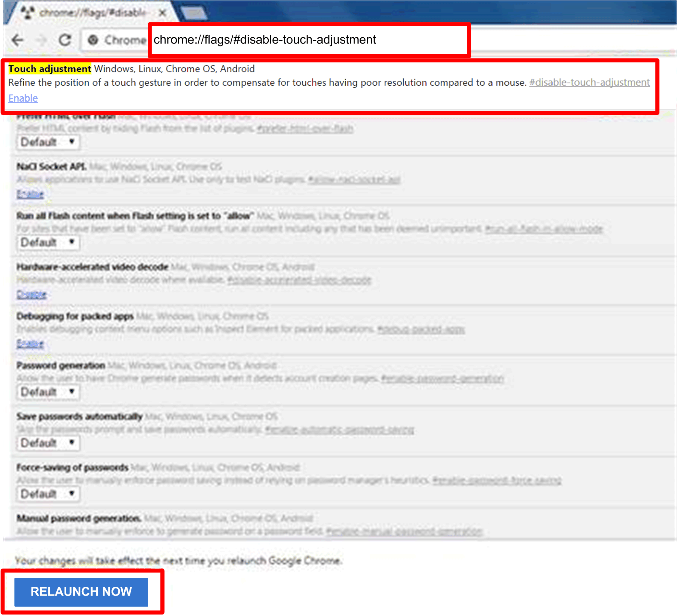Click the Chrome site info icon
This screenshot has height=616, width=677.
tap(93, 40)
